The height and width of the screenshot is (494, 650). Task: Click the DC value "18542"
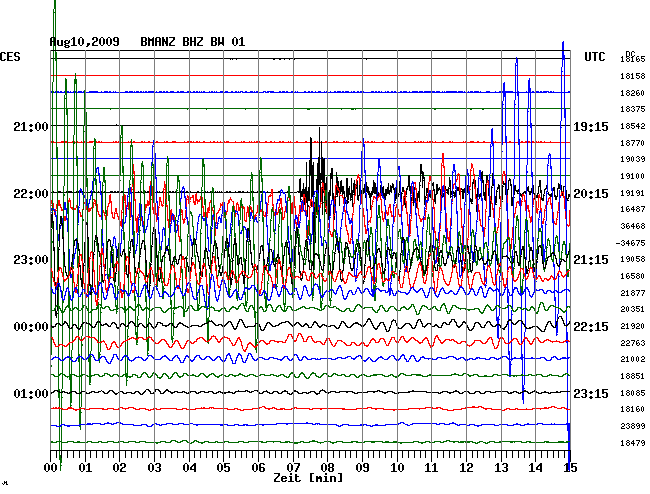[633, 126]
